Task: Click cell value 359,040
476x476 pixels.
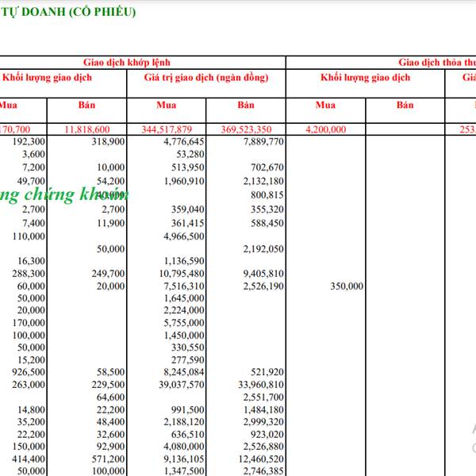Action: coord(188,209)
